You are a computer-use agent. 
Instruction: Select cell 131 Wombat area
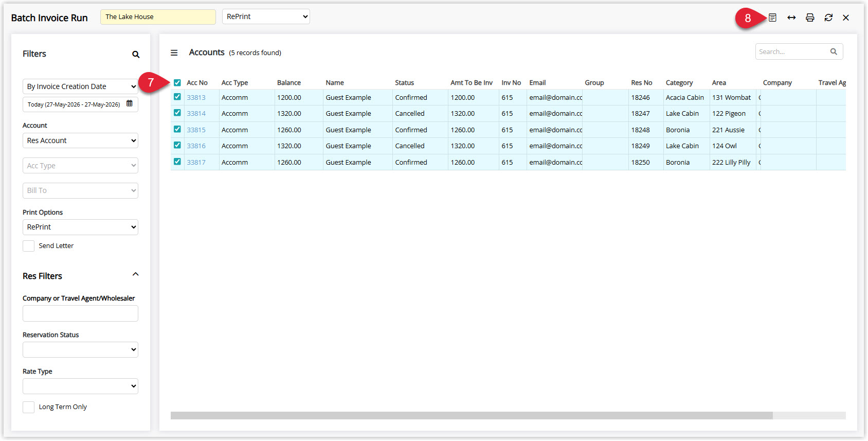733,97
